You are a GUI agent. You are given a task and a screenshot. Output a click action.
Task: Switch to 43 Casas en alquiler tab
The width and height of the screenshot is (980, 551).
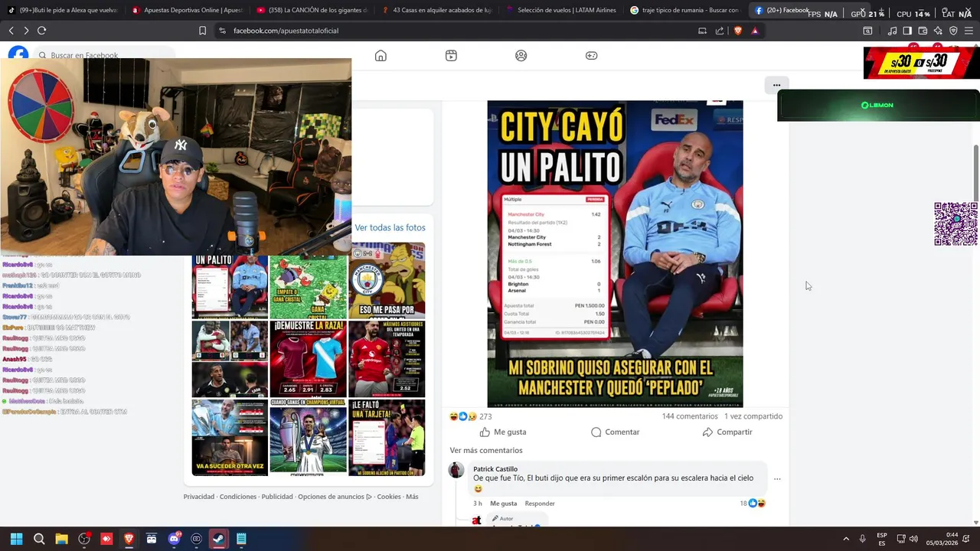pos(436,10)
